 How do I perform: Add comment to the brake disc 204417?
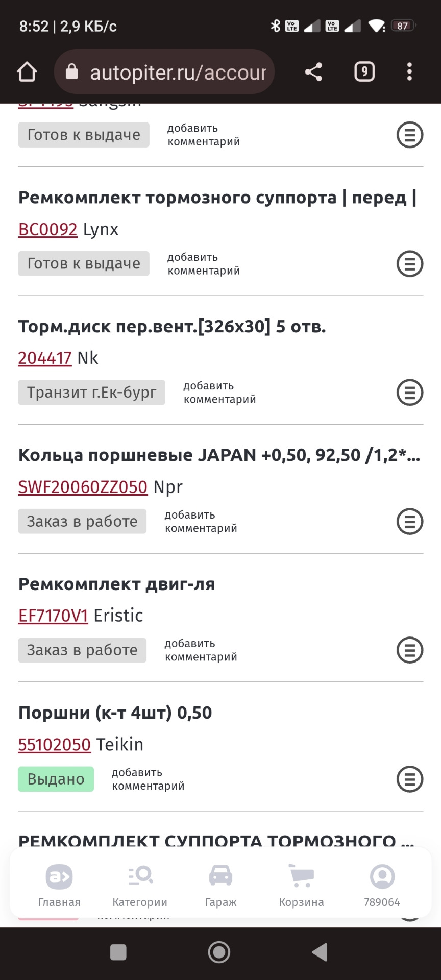219,393
